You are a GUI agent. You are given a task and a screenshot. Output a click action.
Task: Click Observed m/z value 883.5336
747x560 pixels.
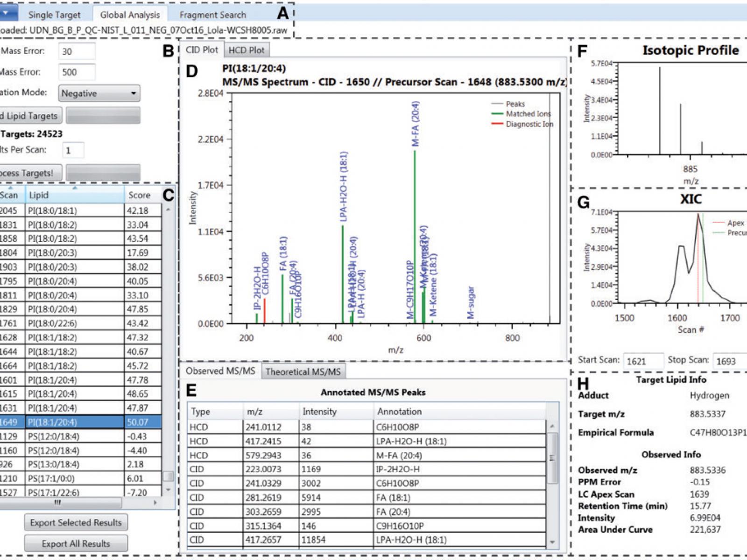point(708,470)
